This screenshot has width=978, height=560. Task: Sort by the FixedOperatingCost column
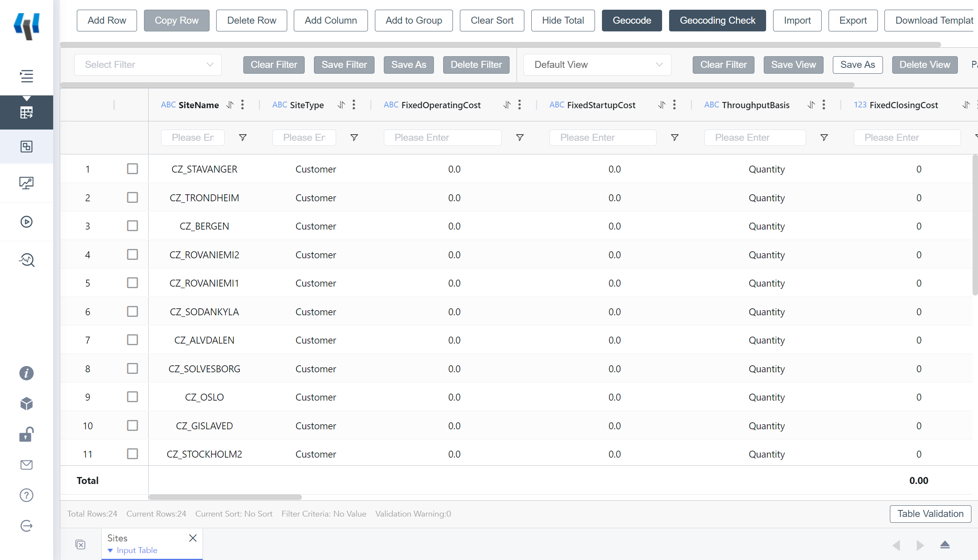[x=507, y=105]
